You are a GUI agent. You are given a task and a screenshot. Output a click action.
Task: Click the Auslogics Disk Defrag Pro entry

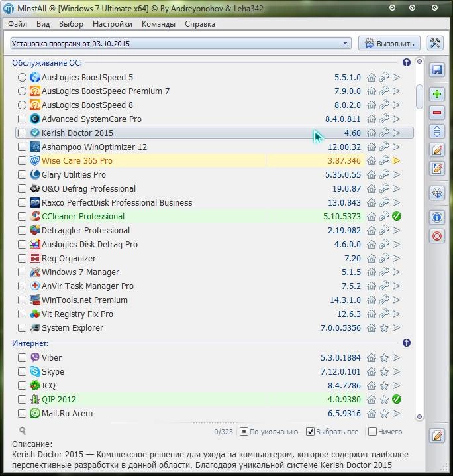pyautogui.click(x=215, y=245)
